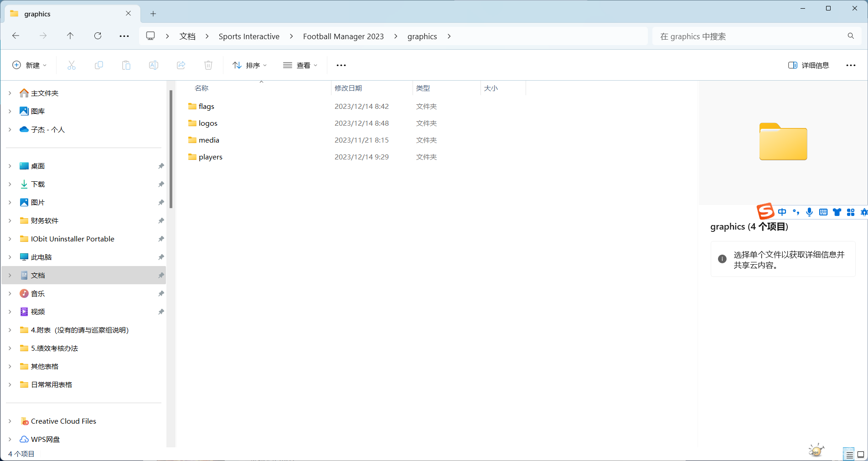868x461 pixels.
Task: Toggle the 详细信息 details pane
Action: (808, 65)
